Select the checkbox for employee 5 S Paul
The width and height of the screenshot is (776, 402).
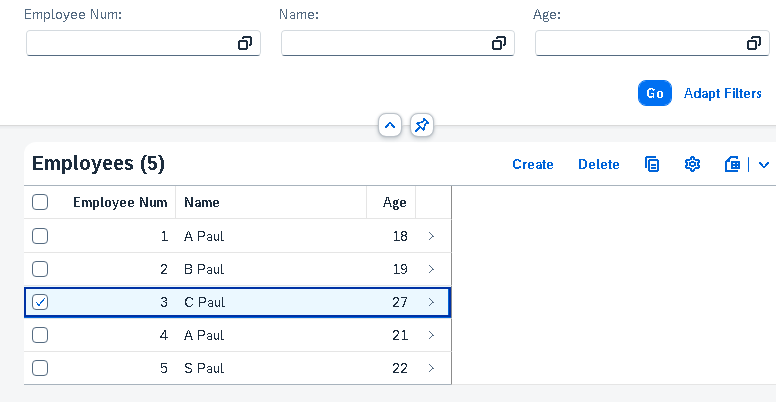point(40,368)
